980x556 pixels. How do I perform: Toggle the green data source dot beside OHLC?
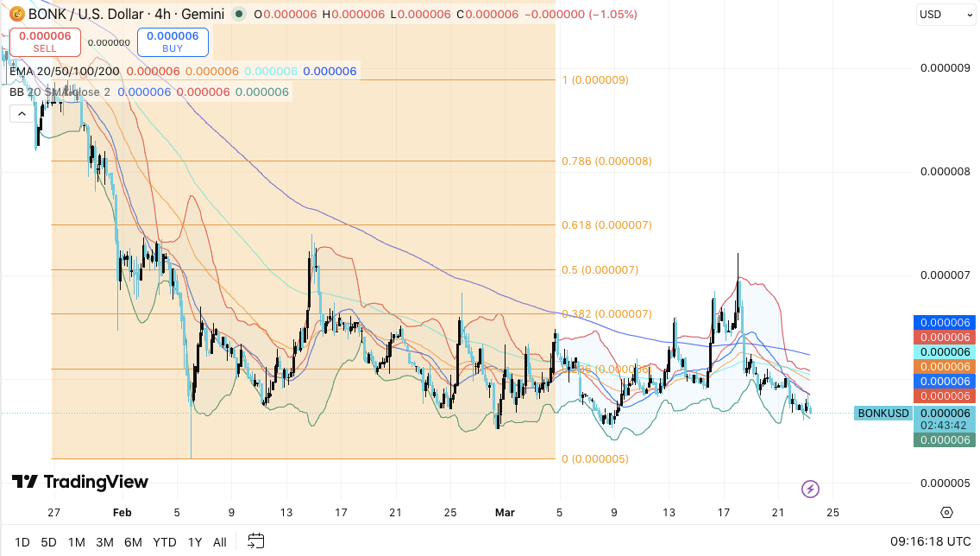point(239,14)
